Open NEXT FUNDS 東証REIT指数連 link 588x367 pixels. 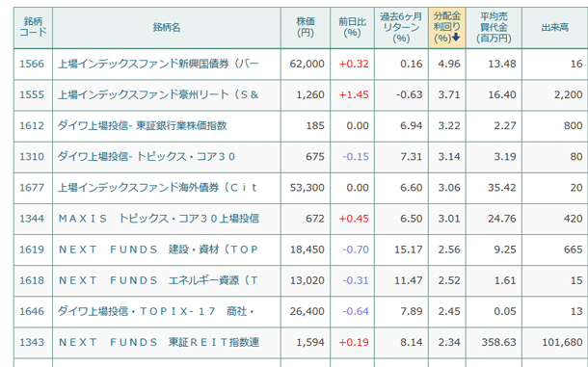pyautogui.click(x=159, y=342)
